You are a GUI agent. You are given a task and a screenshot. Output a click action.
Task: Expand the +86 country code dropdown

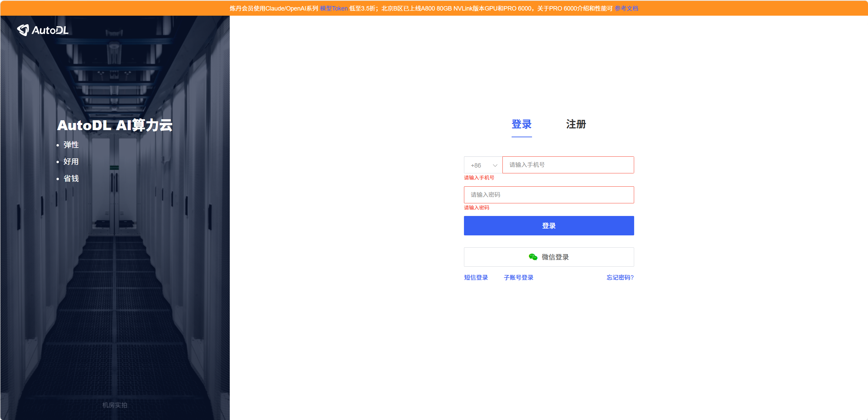(483, 165)
